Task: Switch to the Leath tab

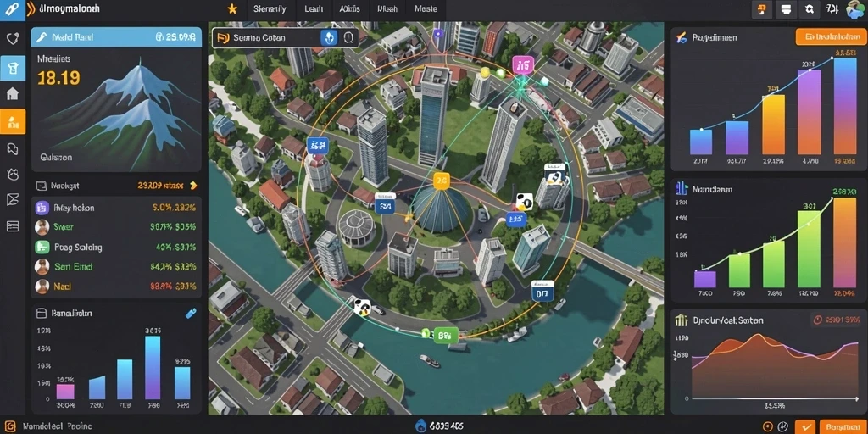Action: click(x=314, y=8)
